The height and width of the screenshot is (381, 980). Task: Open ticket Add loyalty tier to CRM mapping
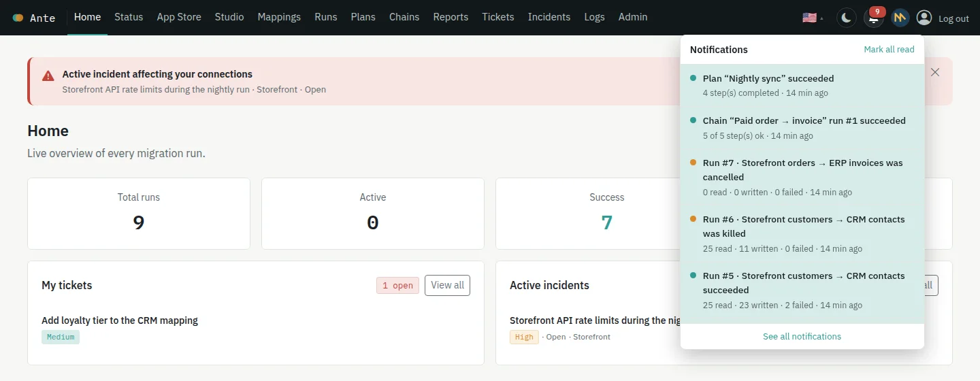tap(120, 320)
